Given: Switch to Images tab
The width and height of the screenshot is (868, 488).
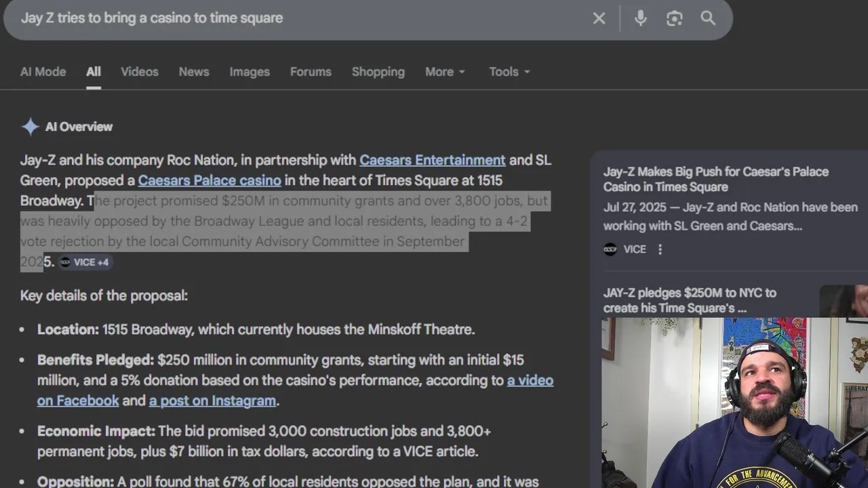Looking at the screenshot, I should [x=250, y=72].
